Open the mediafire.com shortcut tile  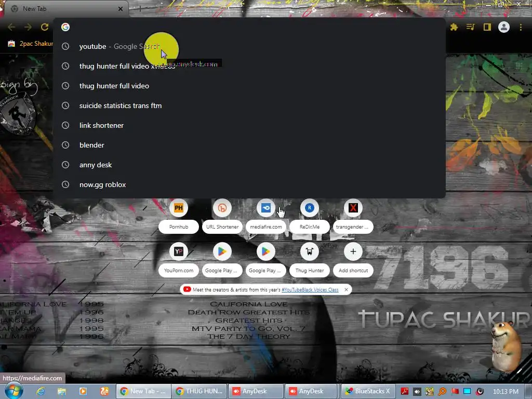point(266,216)
